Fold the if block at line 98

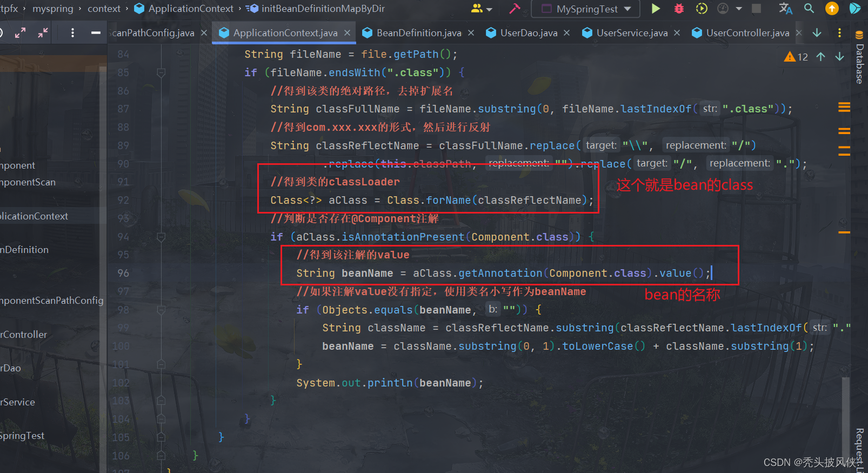[161, 310]
